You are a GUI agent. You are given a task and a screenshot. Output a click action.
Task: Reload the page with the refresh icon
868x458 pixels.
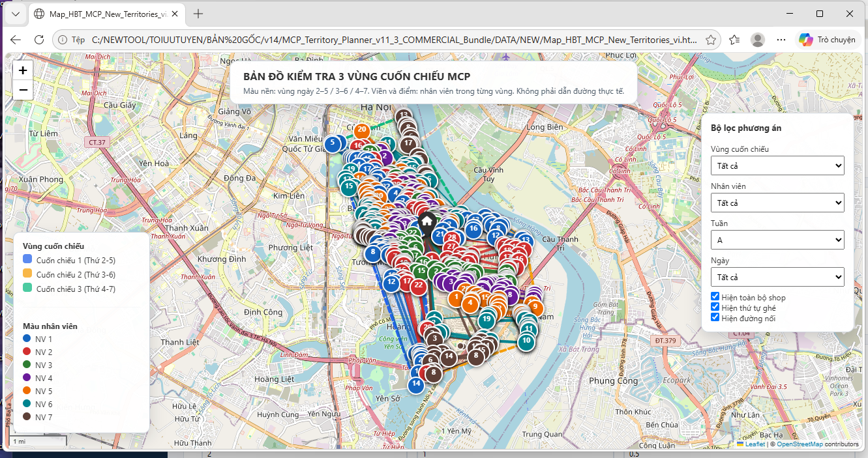tap(39, 40)
